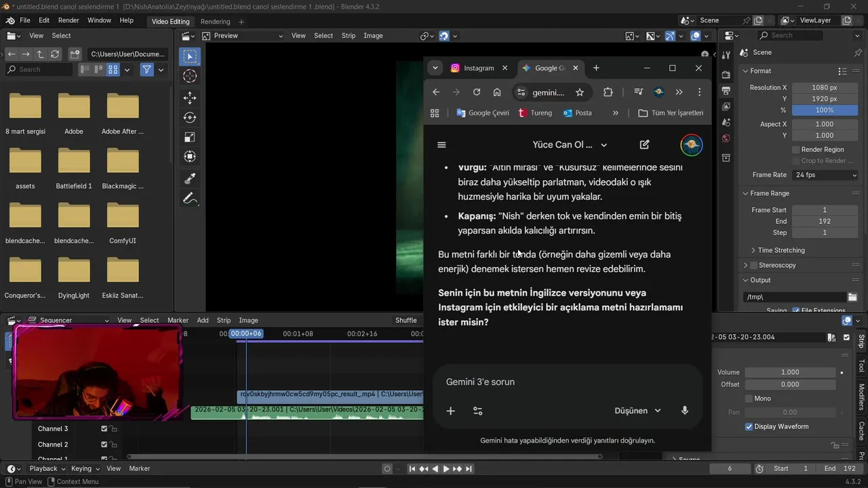This screenshot has width=868, height=488.
Task: Open Google Çeviri bookmark
Action: tap(482, 113)
